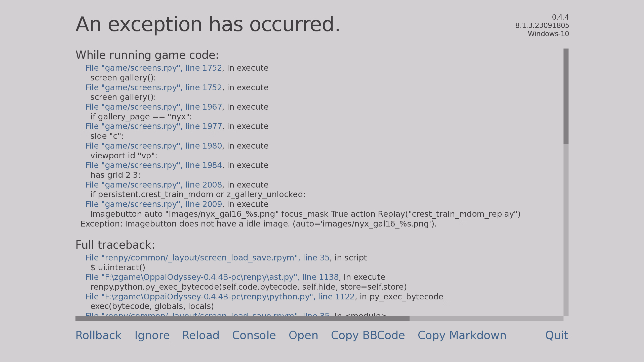Viewport: 644px width, 362px height.
Task: Click Open to view the traceback file
Action: click(x=303, y=335)
